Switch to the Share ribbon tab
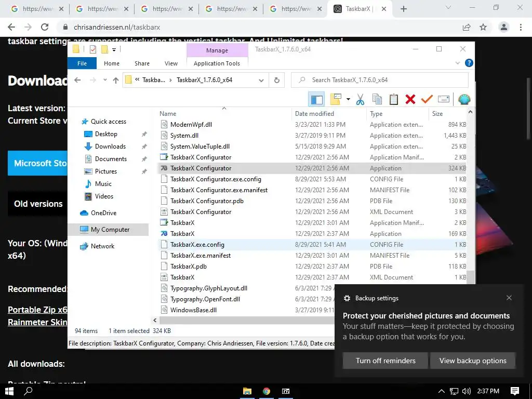This screenshot has width=532, height=399. (x=142, y=63)
